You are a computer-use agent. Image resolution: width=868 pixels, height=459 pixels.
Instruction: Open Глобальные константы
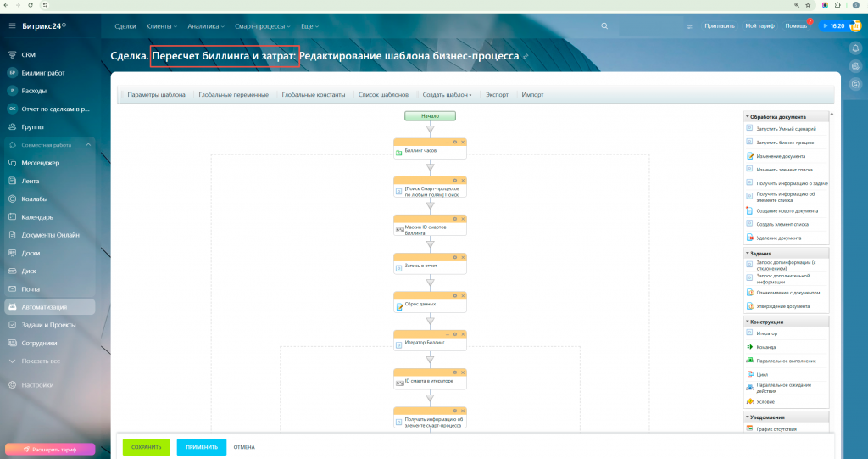[x=314, y=95]
